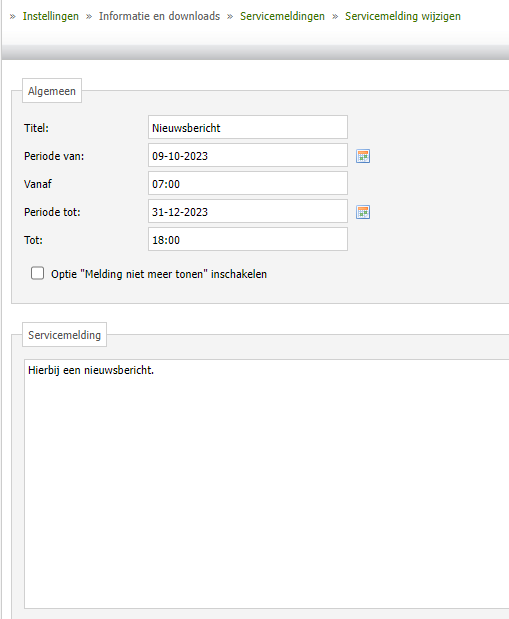Screen dimensions: 509x619
Task: Focus the Tot time field showing 18:00
Action: (248, 239)
